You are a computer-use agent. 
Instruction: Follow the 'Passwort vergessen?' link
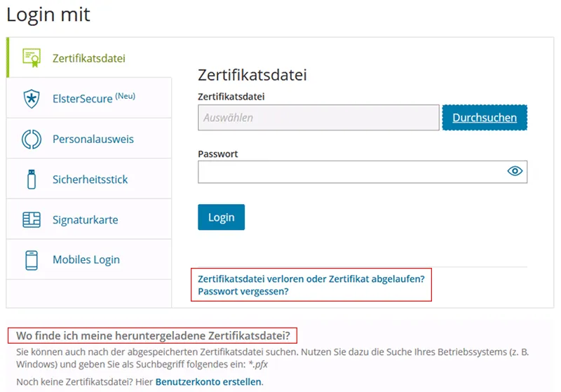243,291
